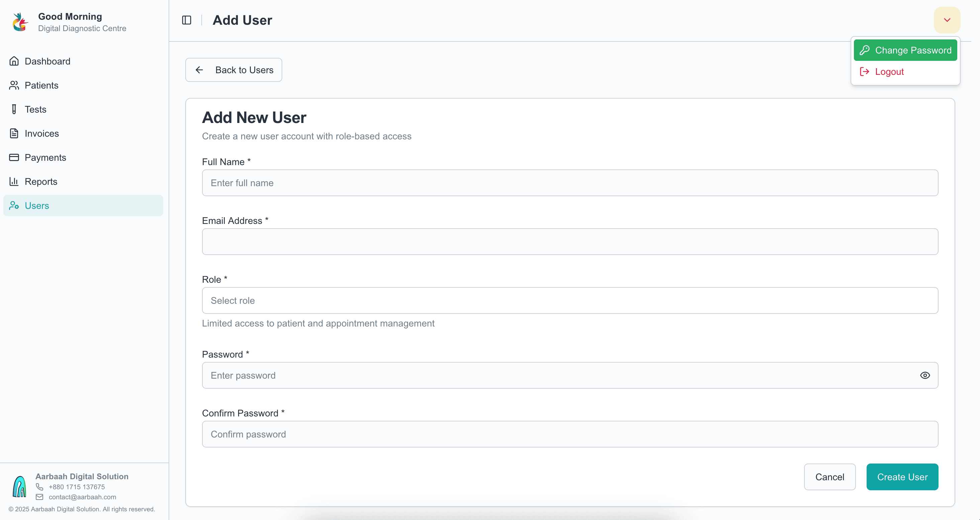Viewport: 980px width, 520px height.
Task: Click the Email Address label
Action: point(235,221)
